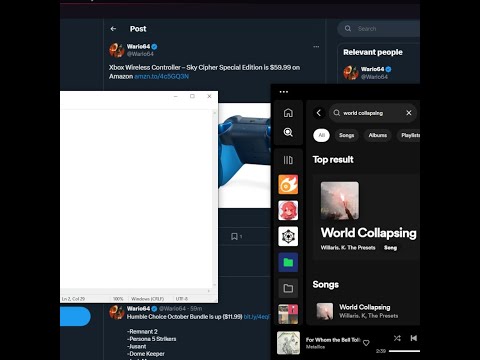Go back in Spotify with chevron
The image size is (480, 360).
(319, 113)
